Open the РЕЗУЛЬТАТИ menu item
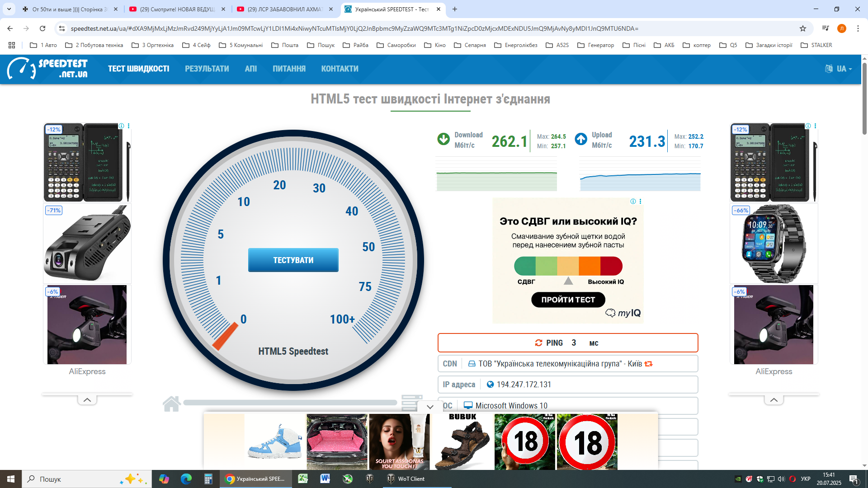 [x=207, y=69]
